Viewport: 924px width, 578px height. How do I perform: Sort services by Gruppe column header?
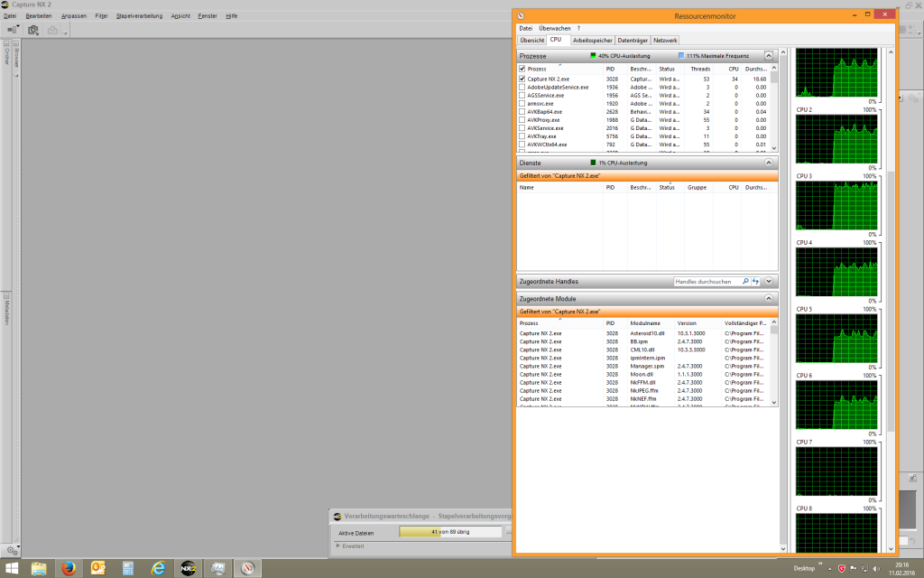[698, 188]
